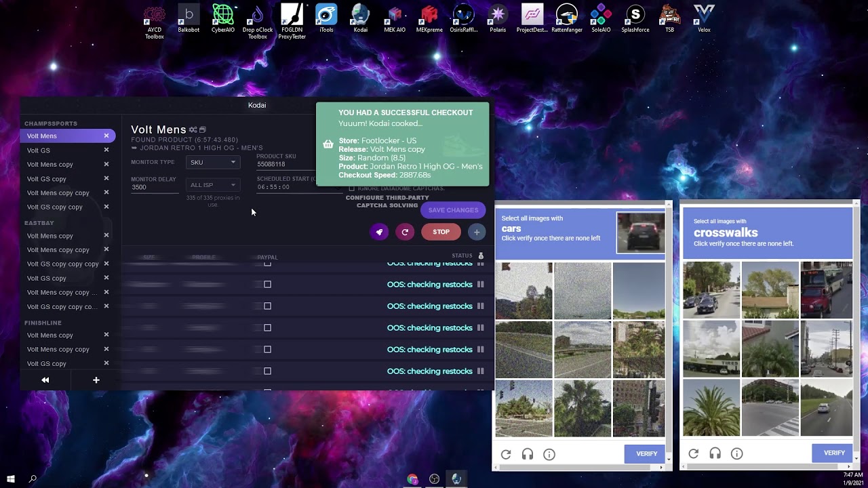Open Drop oClock Toolbox desktop shortcut
The image size is (868, 488).
[x=258, y=21]
